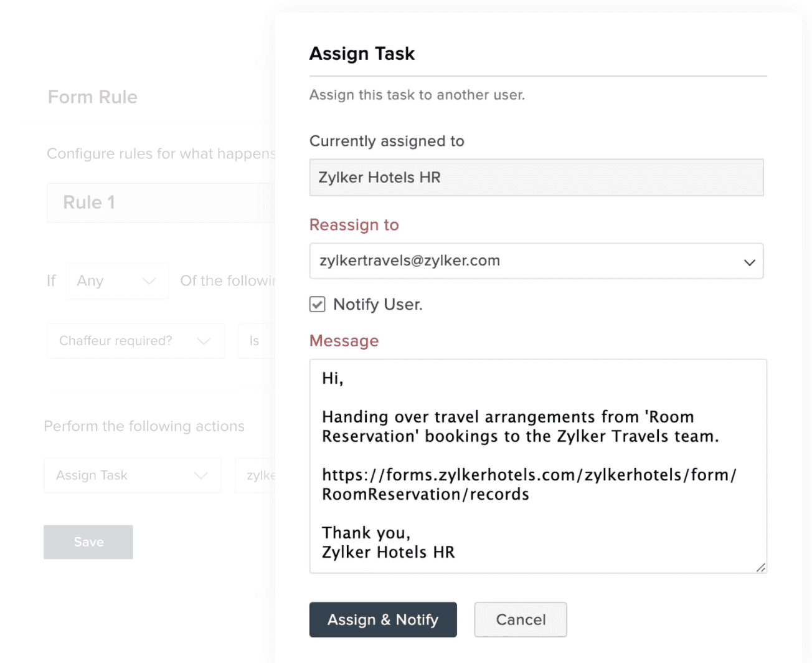Click the chevron icon on the Any dropdown

click(x=149, y=281)
